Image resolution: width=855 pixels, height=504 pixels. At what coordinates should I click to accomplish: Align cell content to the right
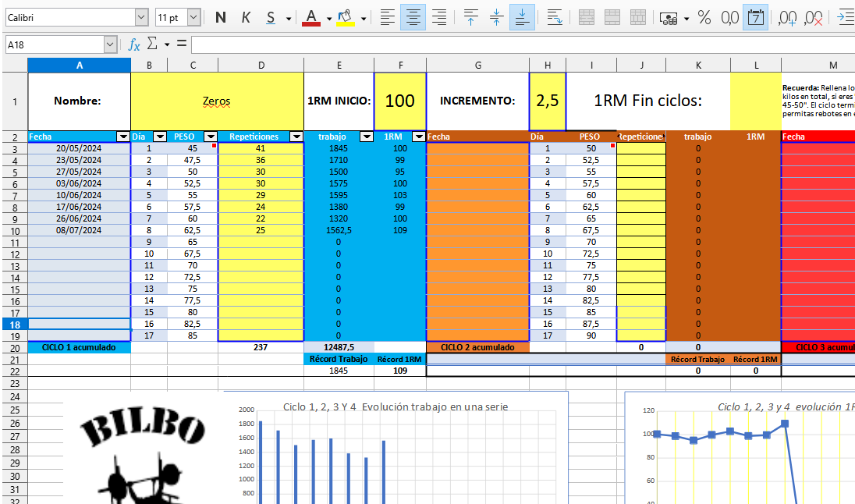pos(439,17)
